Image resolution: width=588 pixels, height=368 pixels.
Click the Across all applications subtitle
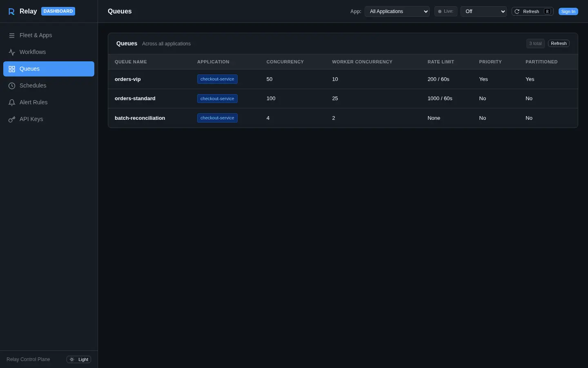point(166,44)
